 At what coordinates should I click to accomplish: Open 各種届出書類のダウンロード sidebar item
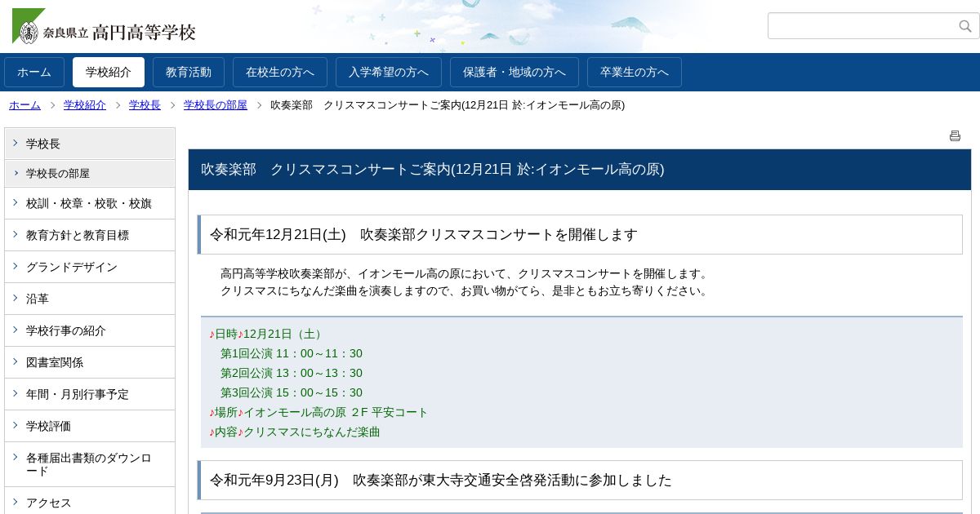(x=90, y=465)
